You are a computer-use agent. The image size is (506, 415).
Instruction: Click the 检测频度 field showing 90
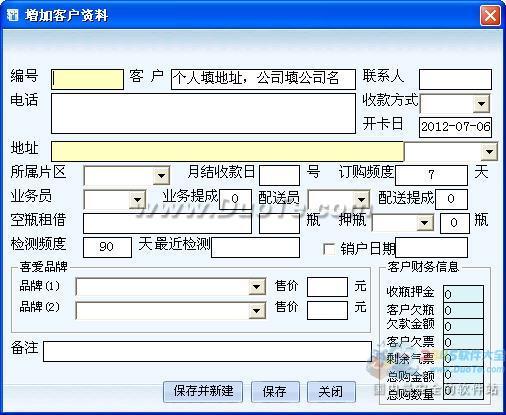[107, 247]
